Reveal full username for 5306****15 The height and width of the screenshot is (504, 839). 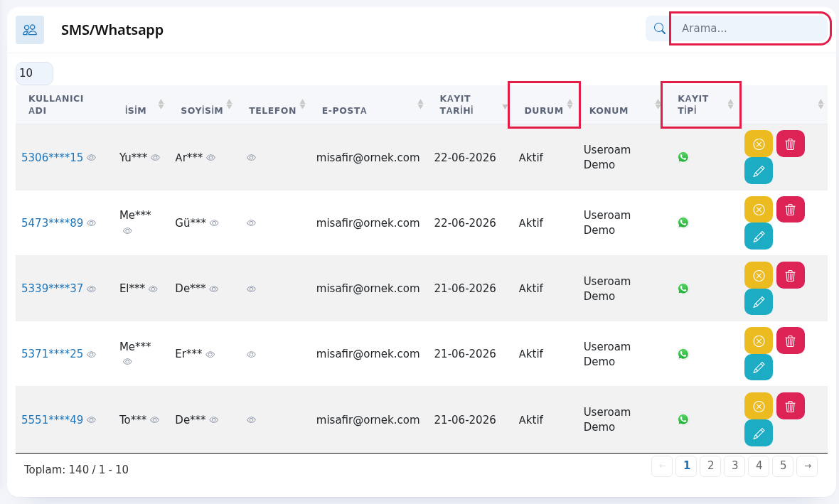pos(92,158)
